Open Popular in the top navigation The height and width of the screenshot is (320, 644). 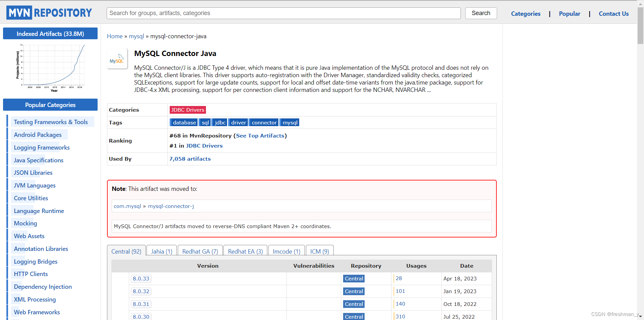click(x=570, y=14)
